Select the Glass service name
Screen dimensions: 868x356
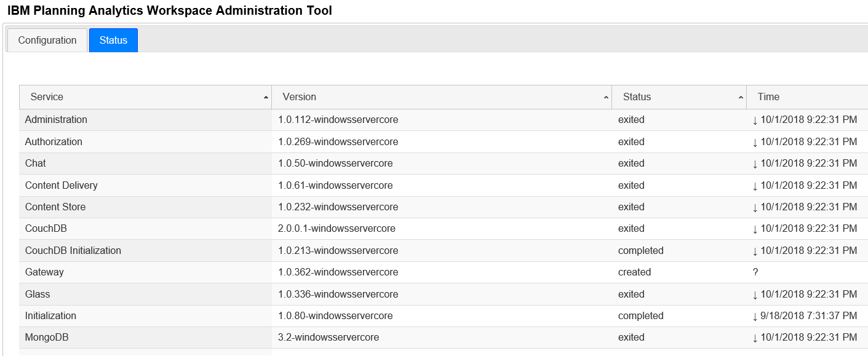(38, 295)
